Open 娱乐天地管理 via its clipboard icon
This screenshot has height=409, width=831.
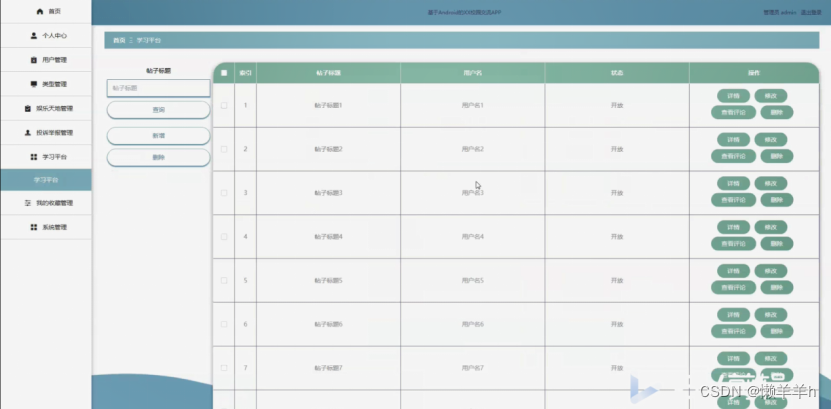coord(28,109)
